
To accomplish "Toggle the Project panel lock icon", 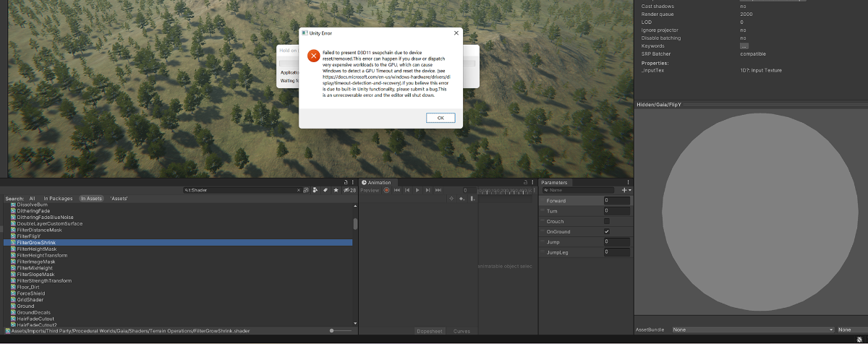I will [346, 182].
